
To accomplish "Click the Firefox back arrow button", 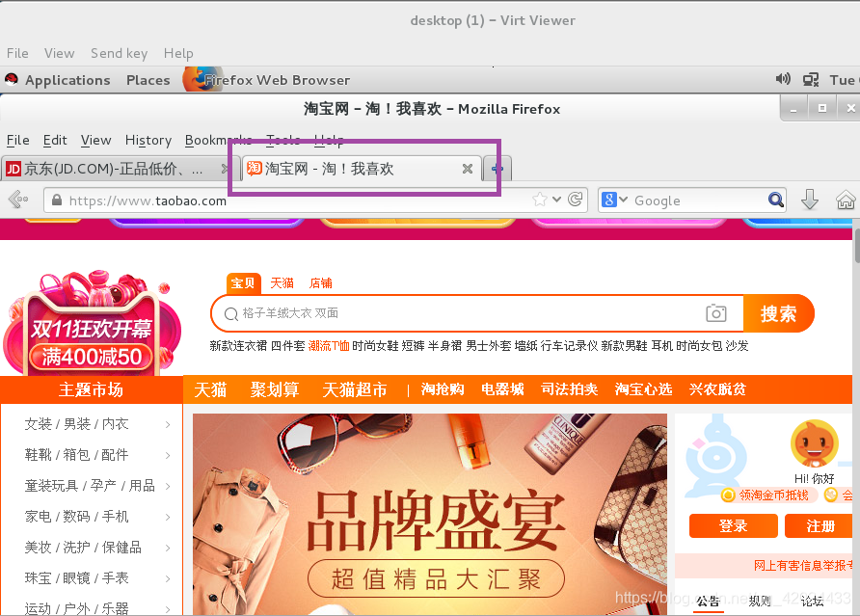I will [x=17, y=200].
